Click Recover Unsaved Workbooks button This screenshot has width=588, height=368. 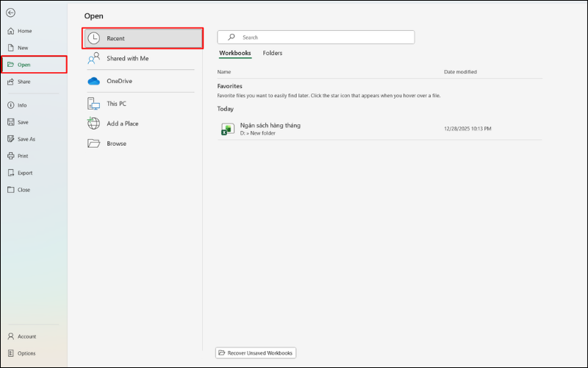point(256,353)
